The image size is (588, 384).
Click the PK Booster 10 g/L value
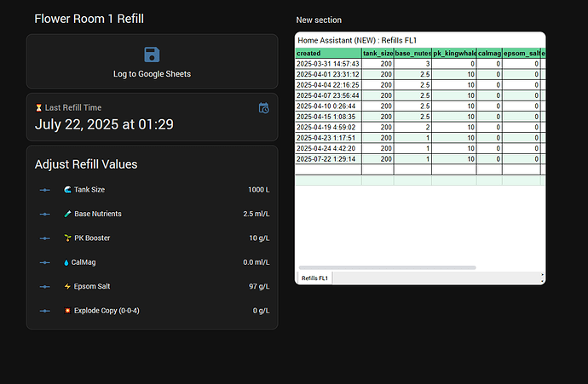tap(258, 238)
